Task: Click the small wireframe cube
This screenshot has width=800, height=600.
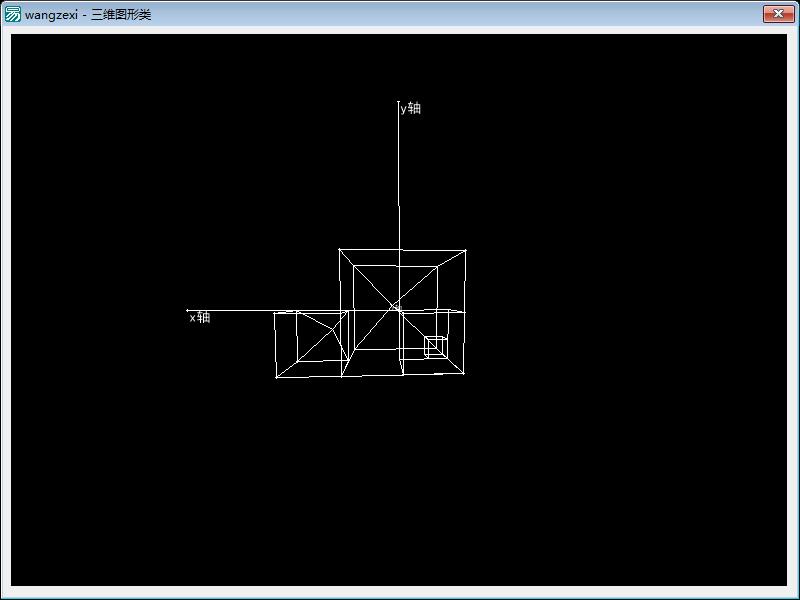Action: [436, 346]
